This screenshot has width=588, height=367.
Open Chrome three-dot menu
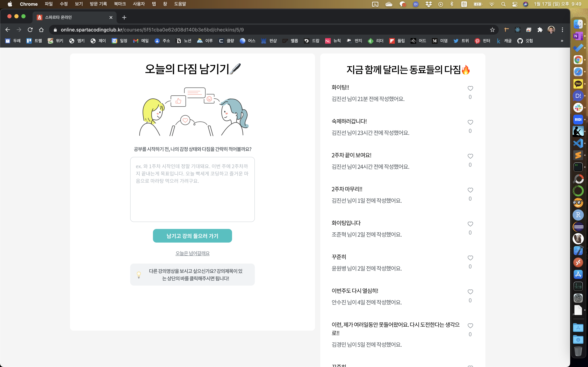click(562, 30)
